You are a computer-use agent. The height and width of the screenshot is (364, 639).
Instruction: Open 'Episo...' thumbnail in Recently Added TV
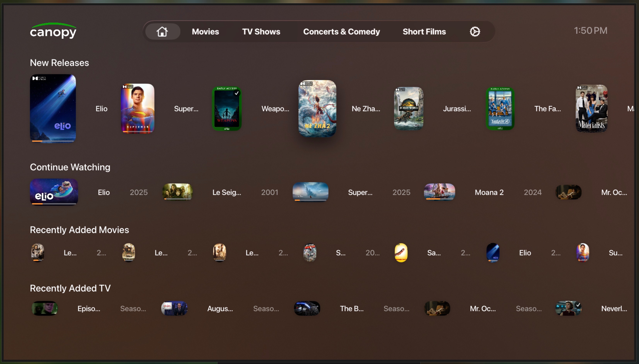pyautogui.click(x=44, y=308)
